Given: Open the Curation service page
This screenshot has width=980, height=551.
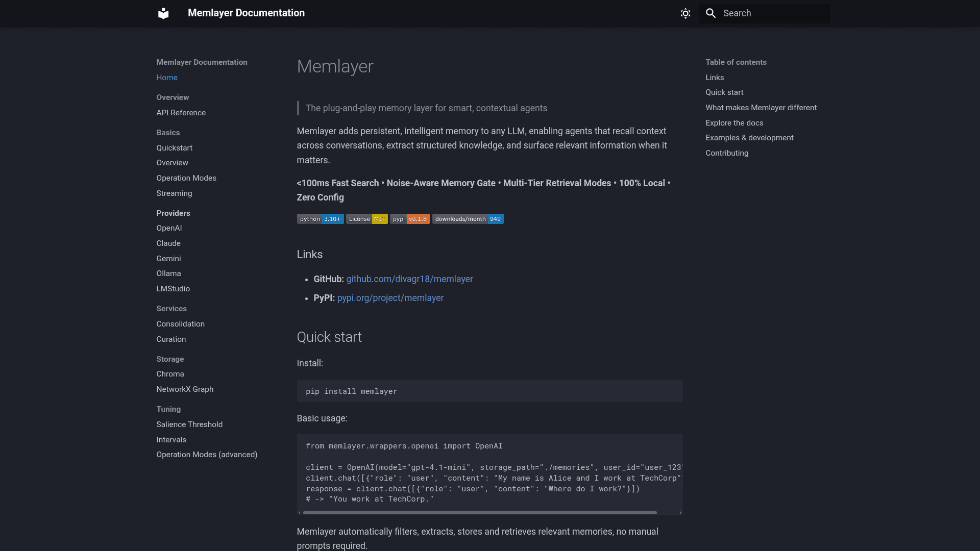Looking at the screenshot, I should point(171,339).
